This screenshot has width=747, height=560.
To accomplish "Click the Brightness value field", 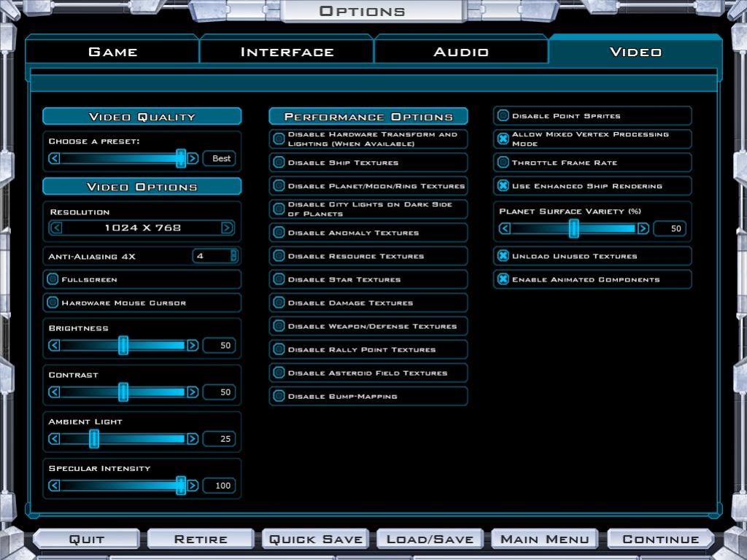I will click(219, 345).
